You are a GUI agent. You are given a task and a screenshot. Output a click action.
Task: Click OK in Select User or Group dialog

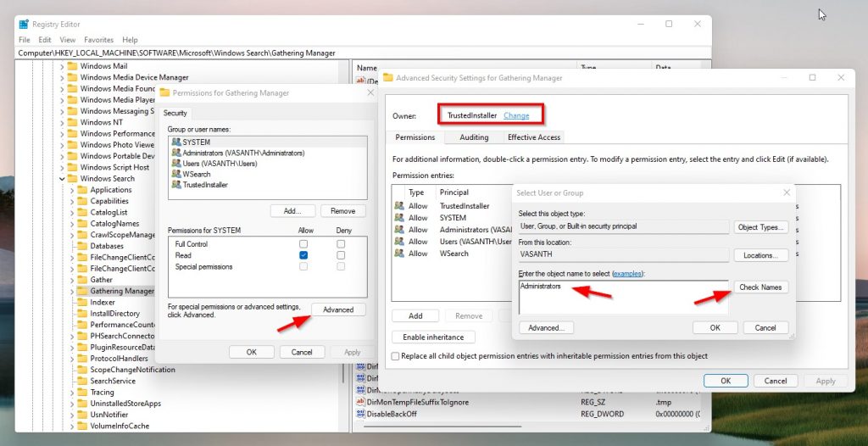(x=715, y=327)
